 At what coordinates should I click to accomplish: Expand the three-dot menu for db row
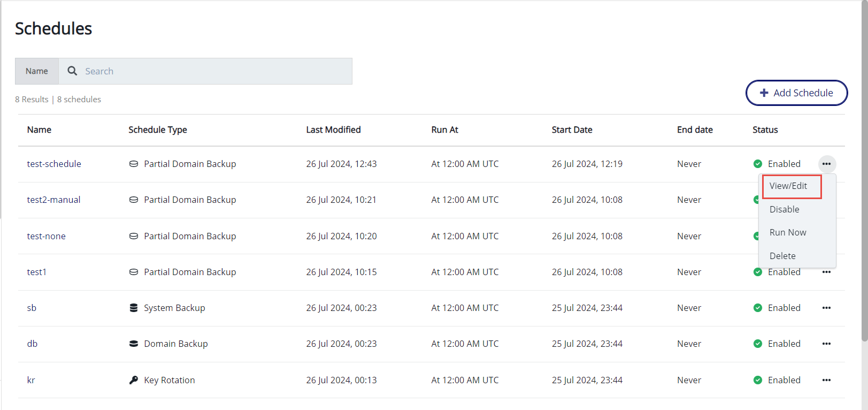[x=826, y=344]
